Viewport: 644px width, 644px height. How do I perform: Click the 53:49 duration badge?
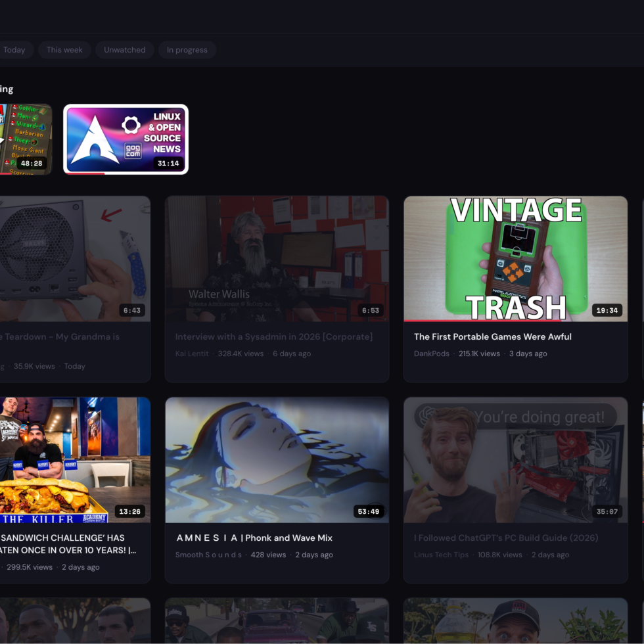click(369, 512)
